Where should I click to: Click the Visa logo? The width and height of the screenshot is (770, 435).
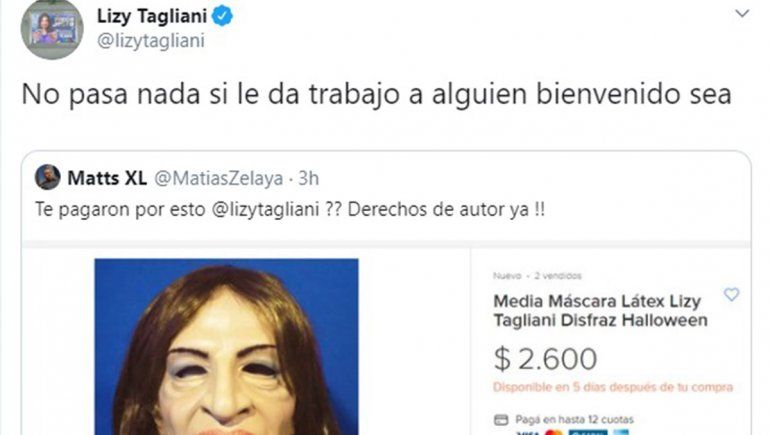(x=527, y=433)
